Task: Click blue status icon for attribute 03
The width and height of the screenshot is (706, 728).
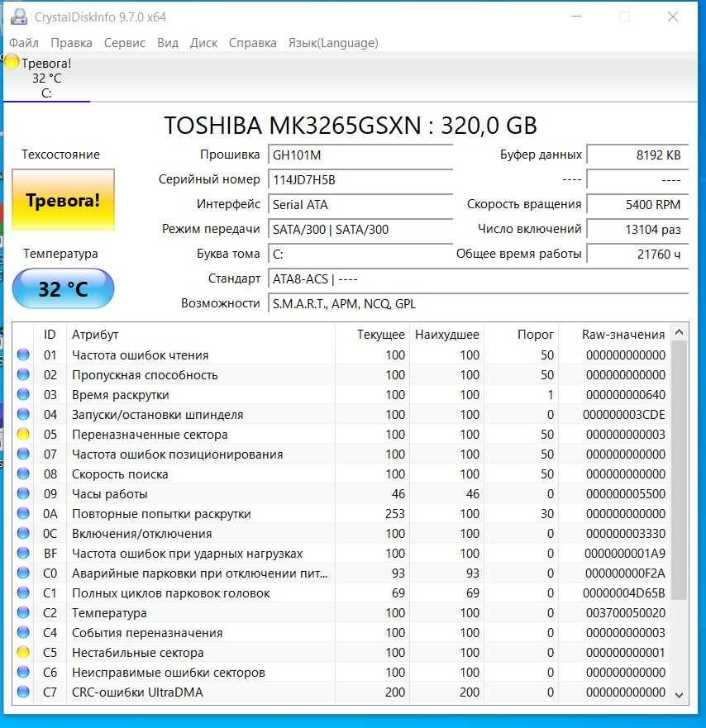Action: point(23,395)
